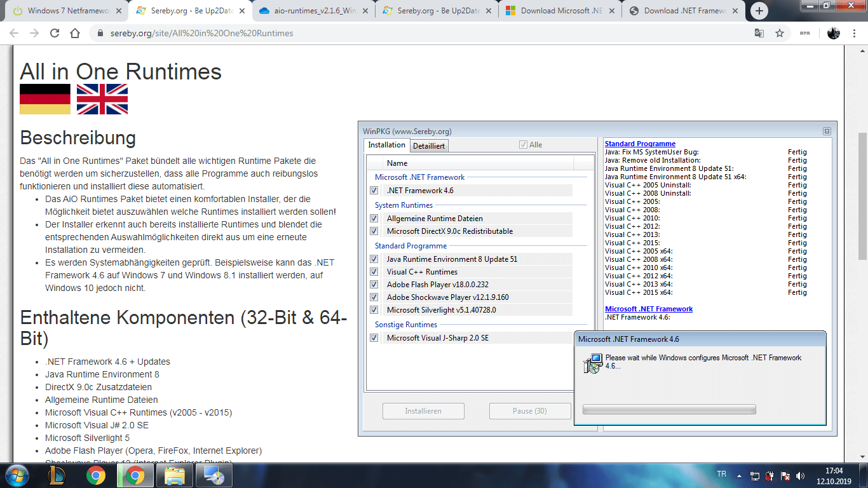This screenshot has width=868, height=488.
Task: Click the .NET Framework 4.6 progress bar
Action: click(669, 409)
